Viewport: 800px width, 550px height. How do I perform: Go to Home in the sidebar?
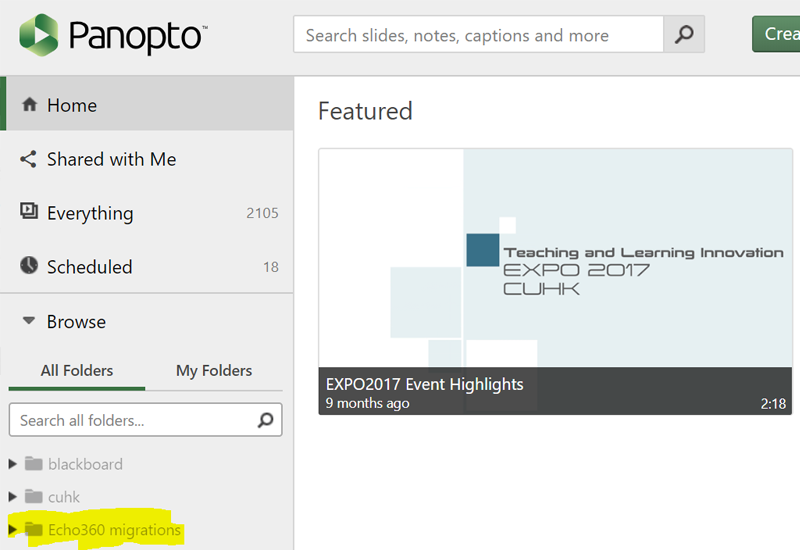coord(147,104)
